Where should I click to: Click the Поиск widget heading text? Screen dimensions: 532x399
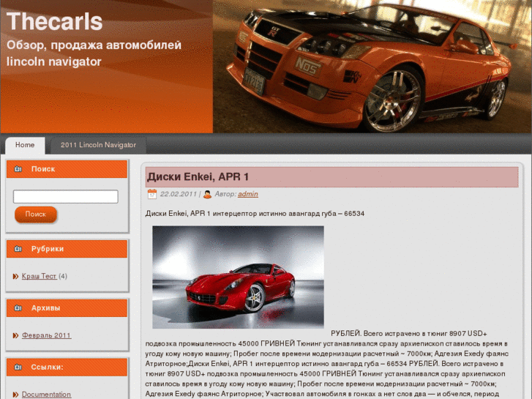pos(43,169)
